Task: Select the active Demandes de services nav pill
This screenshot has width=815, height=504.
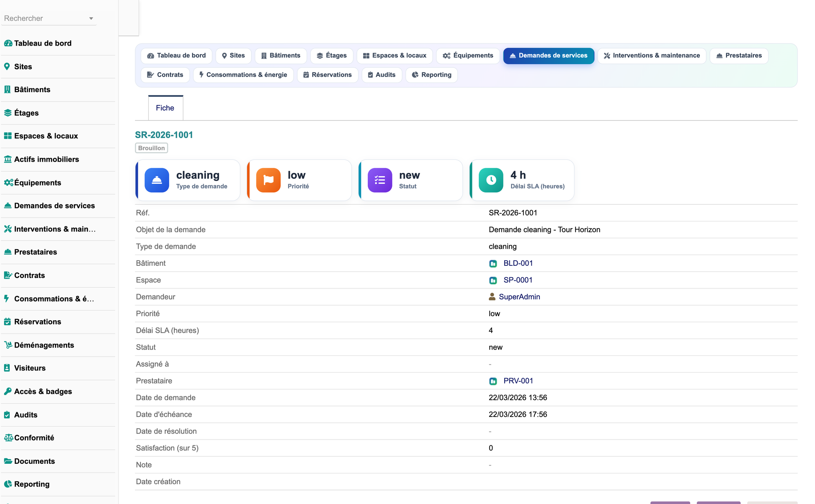Action: [549, 56]
